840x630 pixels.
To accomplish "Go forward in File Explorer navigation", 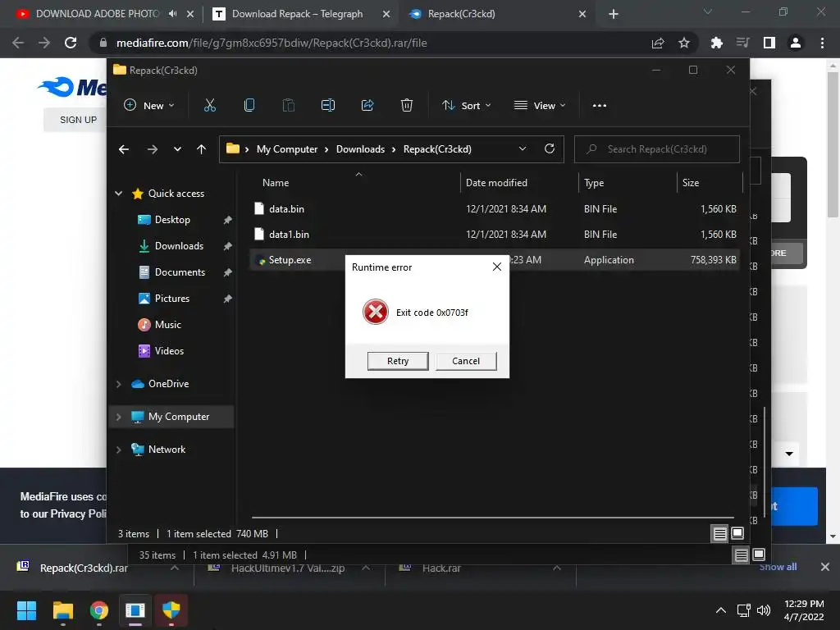I will coord(152,149).
